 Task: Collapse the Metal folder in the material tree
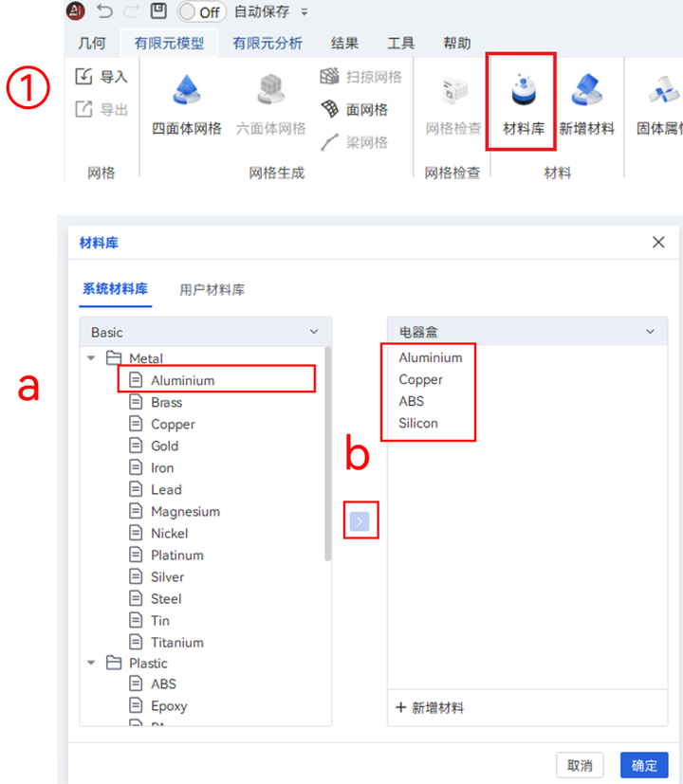coord(91,358)
